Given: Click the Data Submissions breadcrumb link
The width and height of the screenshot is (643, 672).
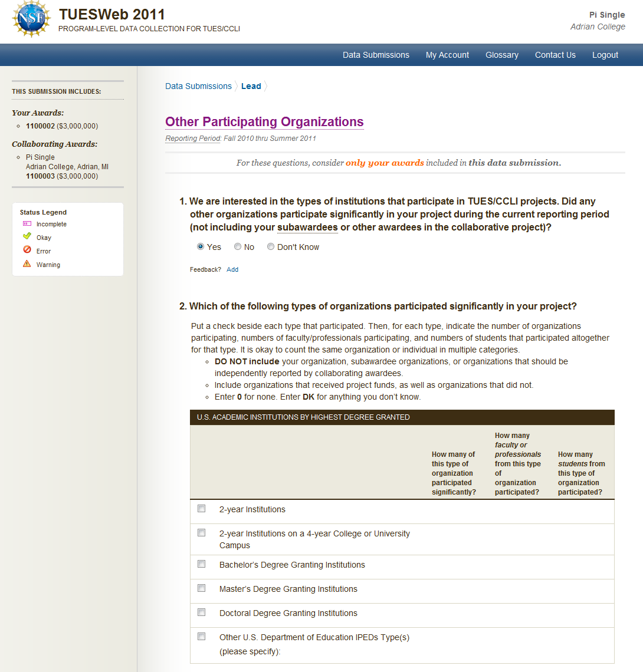Looking at the screenshot, I should [x=198, y=86].
